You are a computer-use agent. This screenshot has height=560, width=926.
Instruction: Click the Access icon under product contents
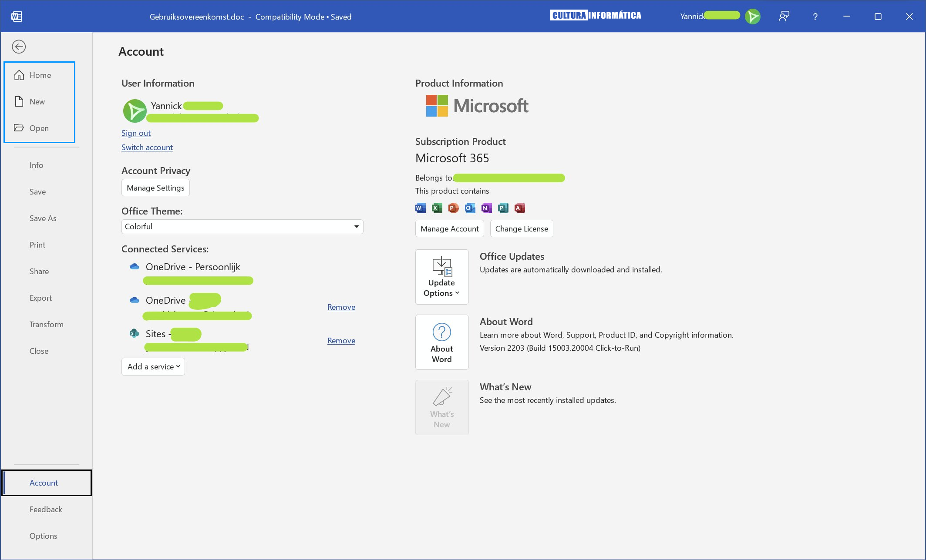coord(519,208)
